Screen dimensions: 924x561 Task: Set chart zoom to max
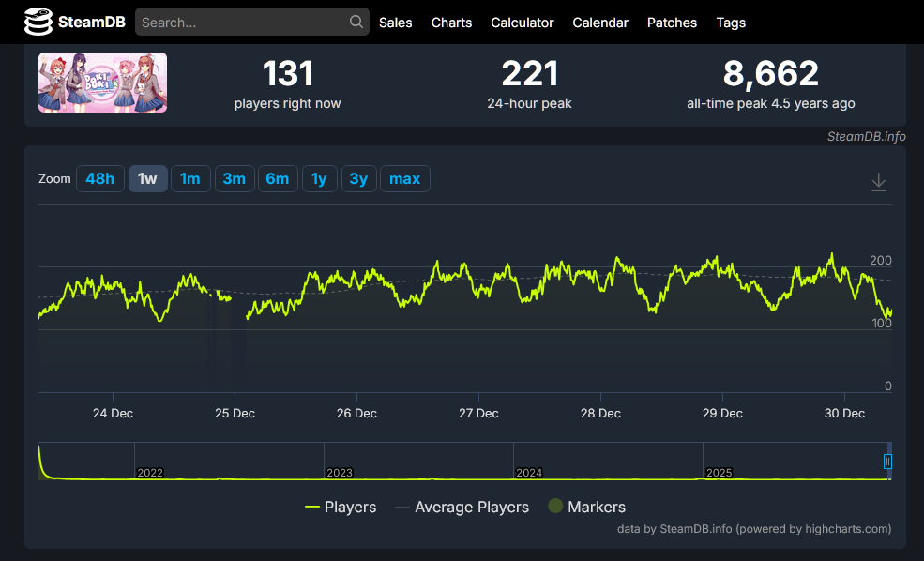405,178
